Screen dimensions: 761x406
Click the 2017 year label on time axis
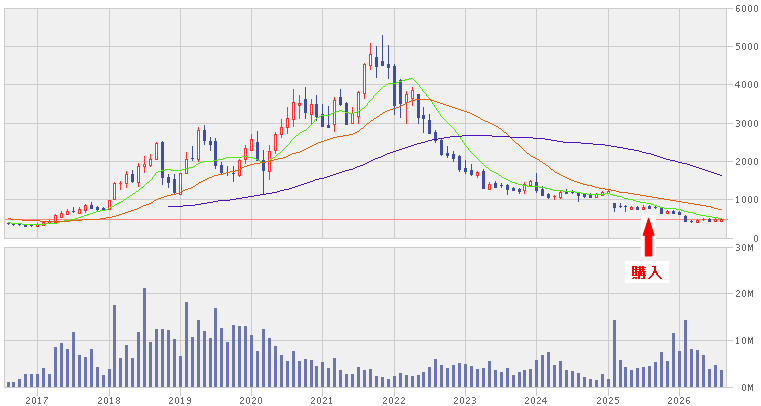coord(37,401)
